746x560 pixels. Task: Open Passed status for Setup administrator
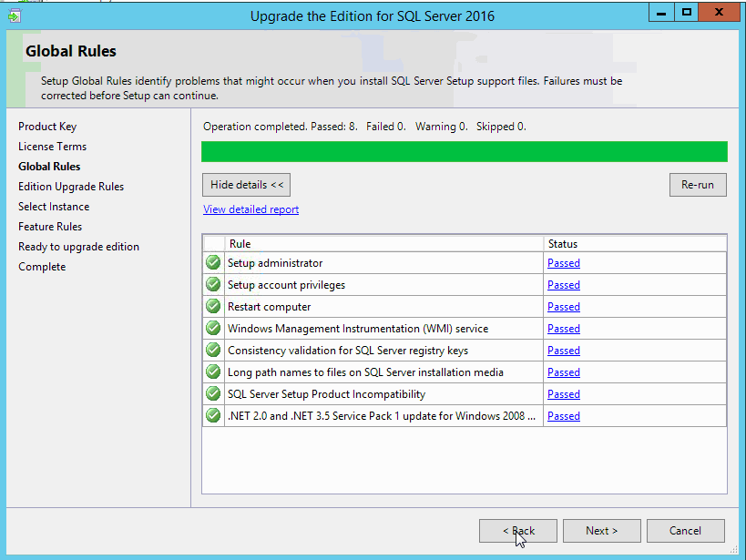click(x=563, y=263)
